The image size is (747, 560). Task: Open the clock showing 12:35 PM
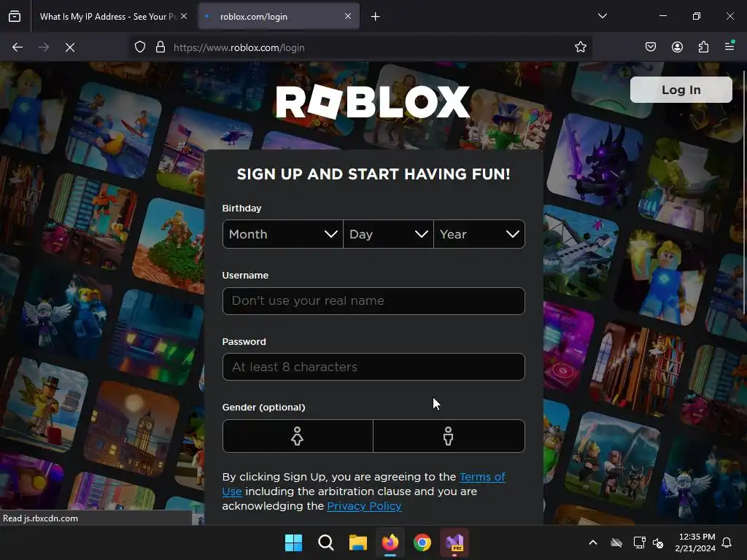pyautogui.click(x=695, y=542)
